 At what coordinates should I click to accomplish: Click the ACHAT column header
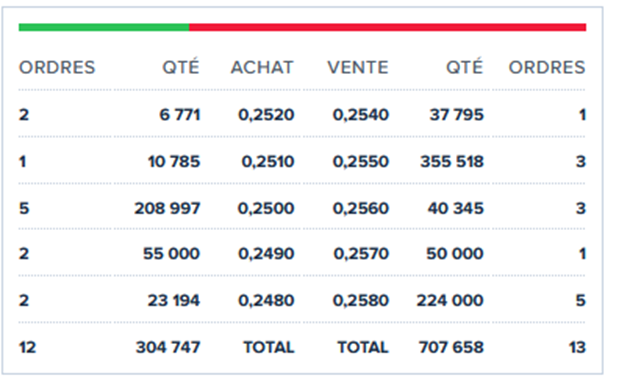point(262,67)
